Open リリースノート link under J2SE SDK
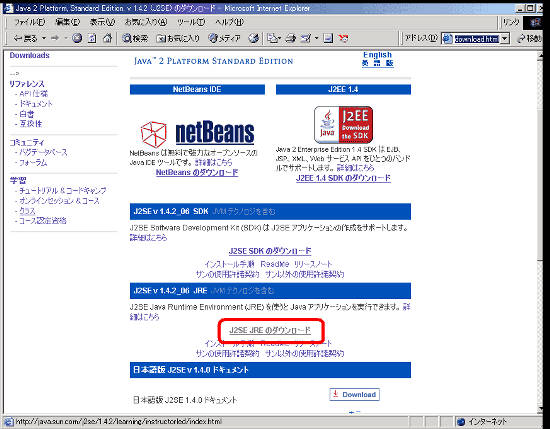Image resolution: width=550 pixels, height=429 pixels. (313, 264)
